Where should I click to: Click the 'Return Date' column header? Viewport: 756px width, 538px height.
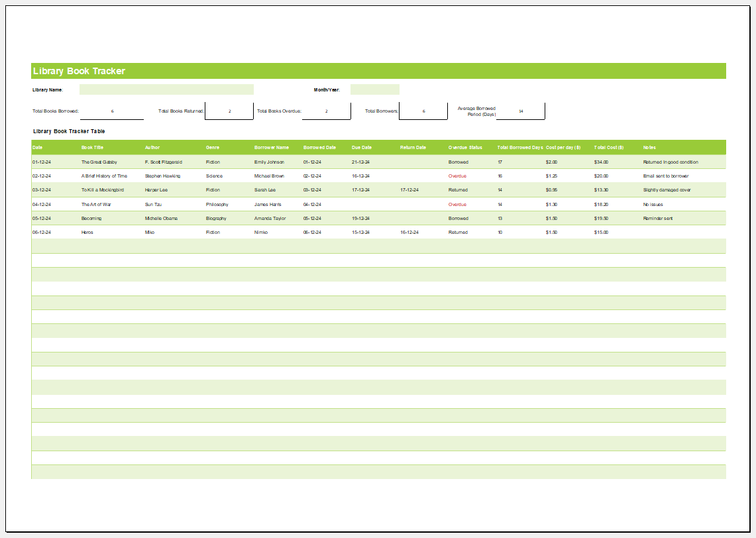[x=413, y=148]
